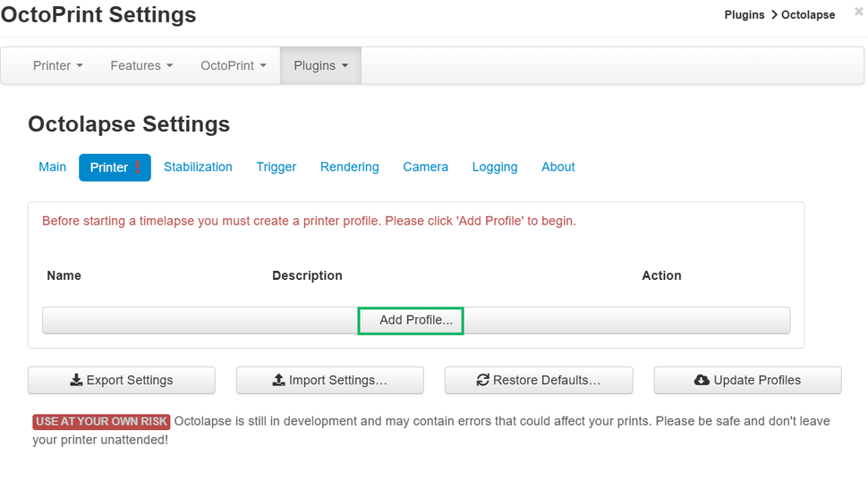868x489 pixels.
Task: Click the Export Settings download icon
Action: [x=76, y=380]
